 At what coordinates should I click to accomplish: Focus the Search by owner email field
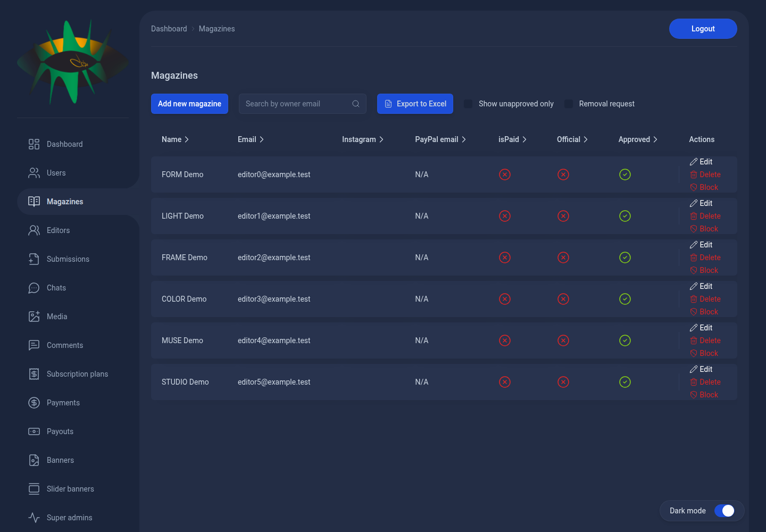coord(303,104)
